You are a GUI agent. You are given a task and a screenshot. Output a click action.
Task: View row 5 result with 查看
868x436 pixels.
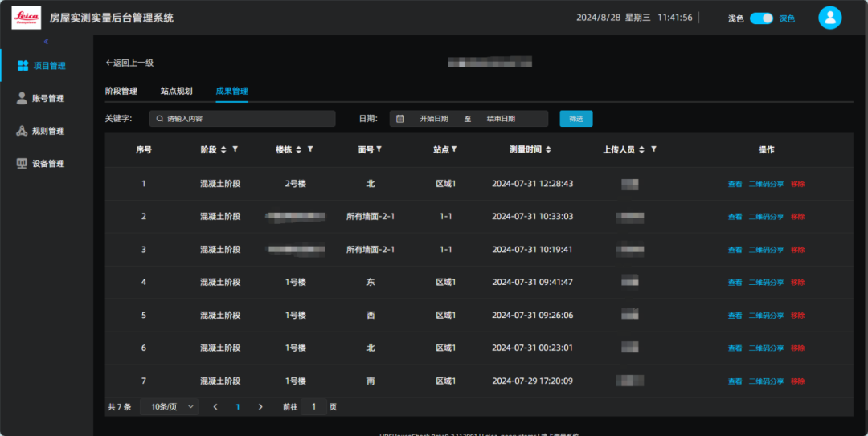point(735,316)
